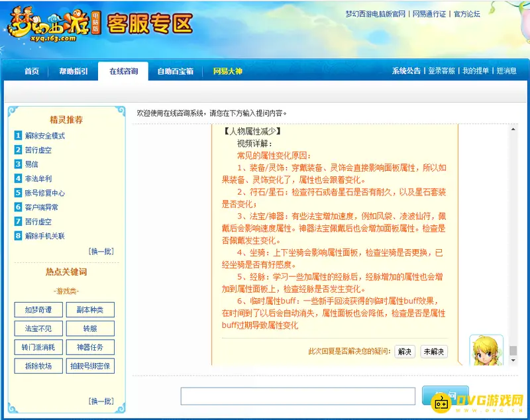Viewport: 530px width, 420px height.
Task: Click the chat scrollbar thumb
Action: 513,350
